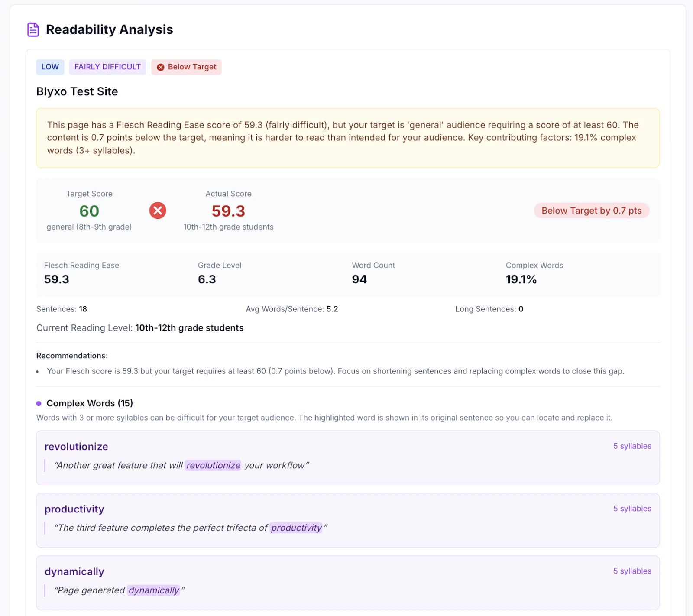Click the yellow Flesch score warning box
Image resolution: width=693 pixels, height=616 pixels.
pyautogui.click(x=348, y=138)
